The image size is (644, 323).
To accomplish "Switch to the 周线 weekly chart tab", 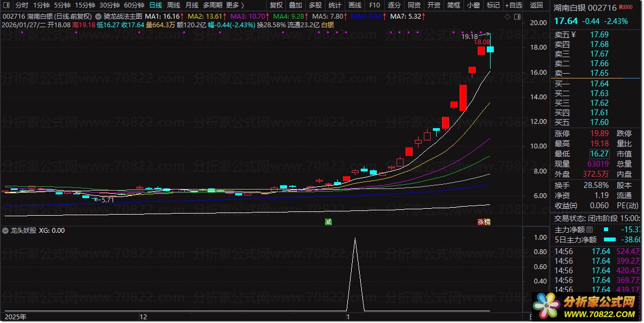I will 174,5.
